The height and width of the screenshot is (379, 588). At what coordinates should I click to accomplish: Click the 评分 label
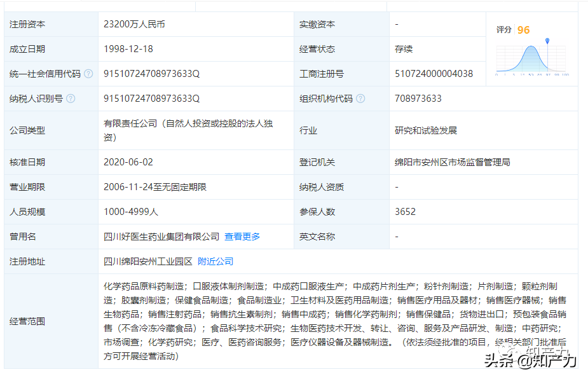click(x=503, y=30)
